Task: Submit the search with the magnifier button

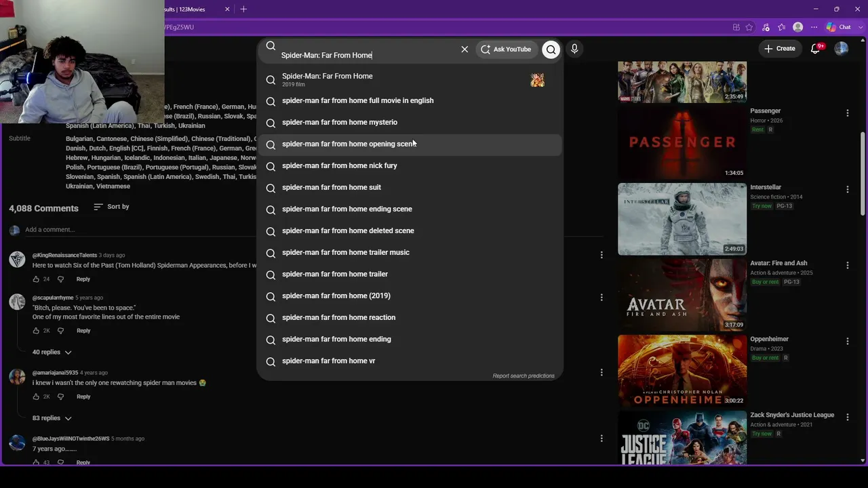Action: point(551,49)
